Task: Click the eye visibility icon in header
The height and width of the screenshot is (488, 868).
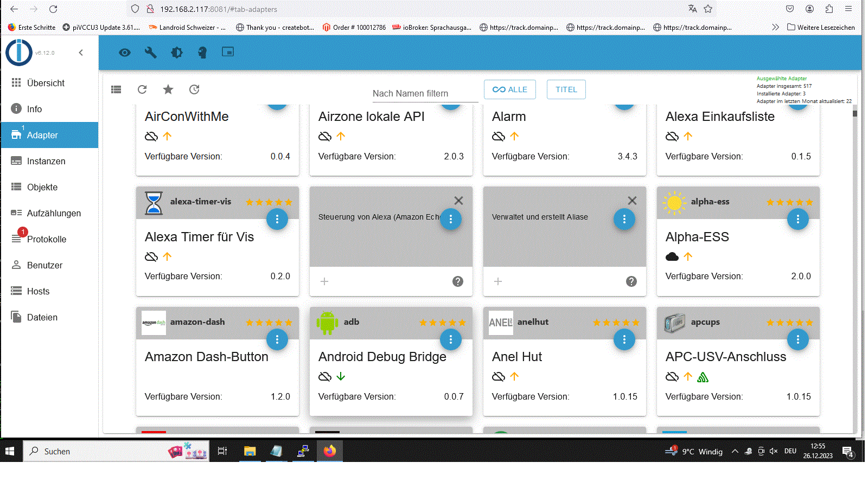Action: point(125,53)
